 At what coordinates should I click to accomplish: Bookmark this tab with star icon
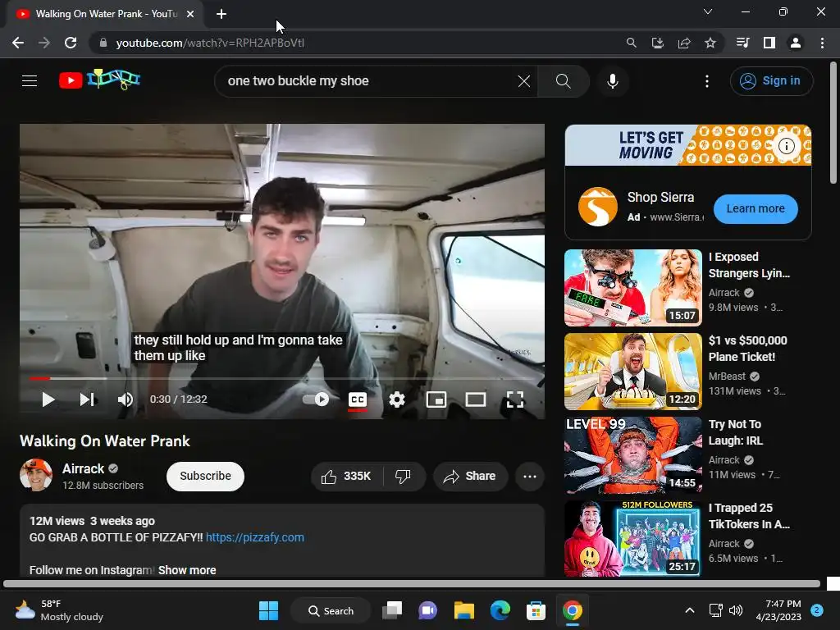[x=710, y=43]
